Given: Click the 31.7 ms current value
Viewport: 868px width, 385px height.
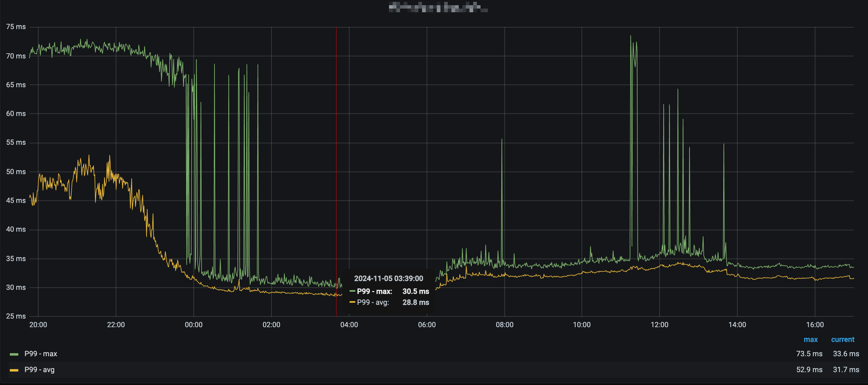Looking at the screenshot, I should (x=846, y=369).
